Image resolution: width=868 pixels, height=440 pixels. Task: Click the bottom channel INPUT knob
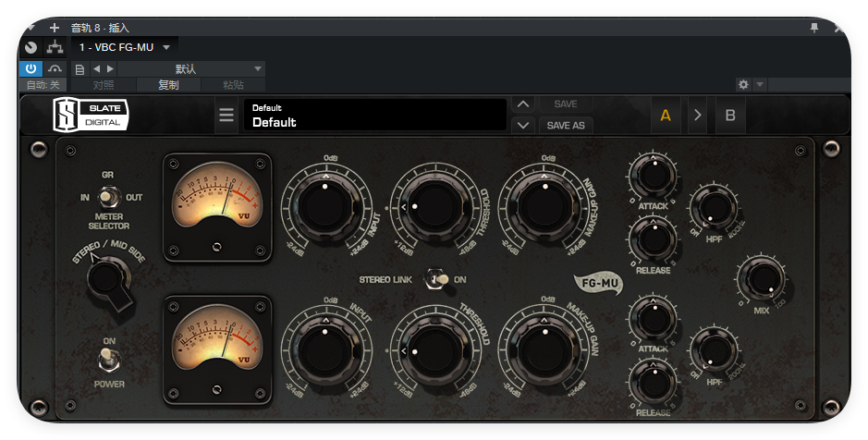326,351
